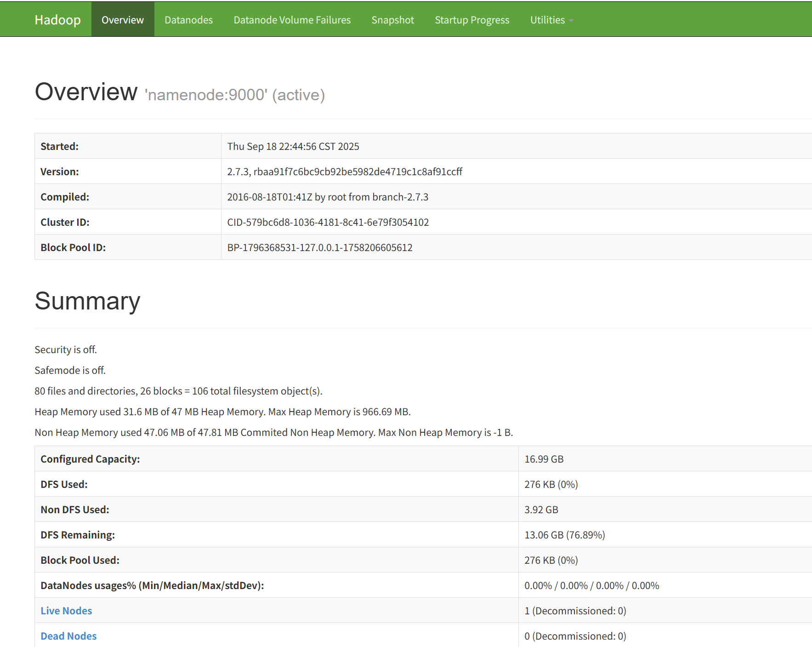
Task: View the Startup Progress tab
Action: click(472, 20)
